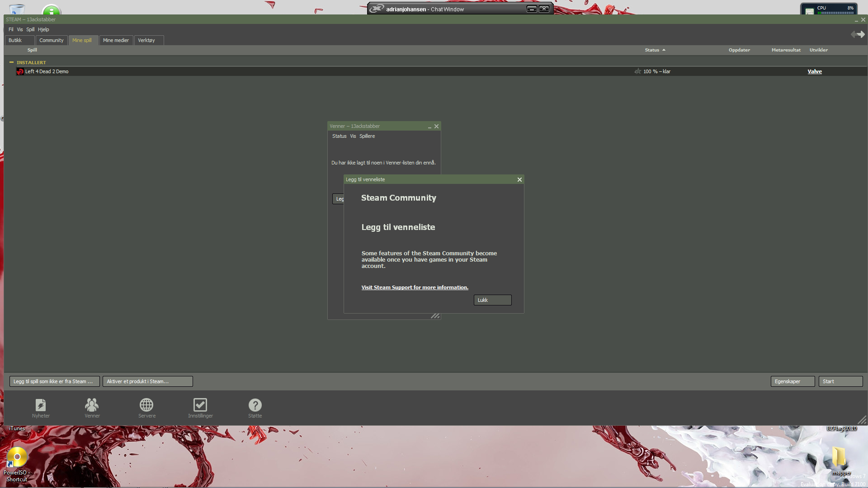Open the Hjelp menu
868x488 pixels.
(x=43, y=29)
